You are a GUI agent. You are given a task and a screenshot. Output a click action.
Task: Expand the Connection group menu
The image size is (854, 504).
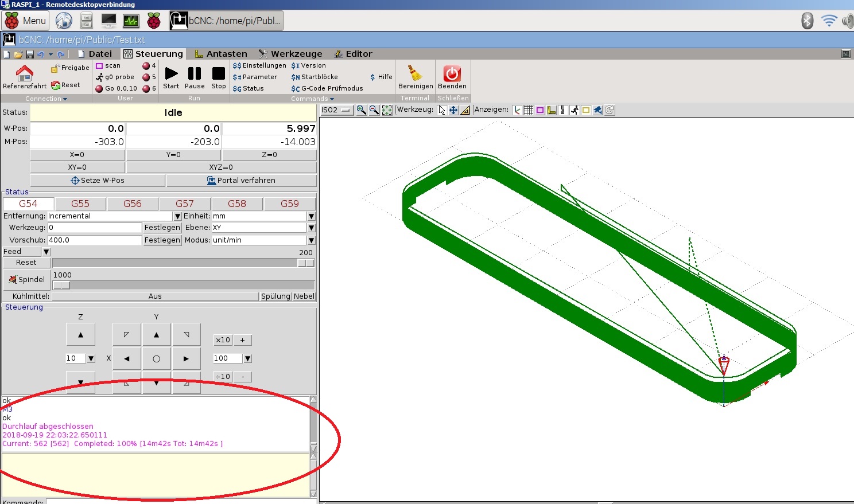tap(46, 99)
